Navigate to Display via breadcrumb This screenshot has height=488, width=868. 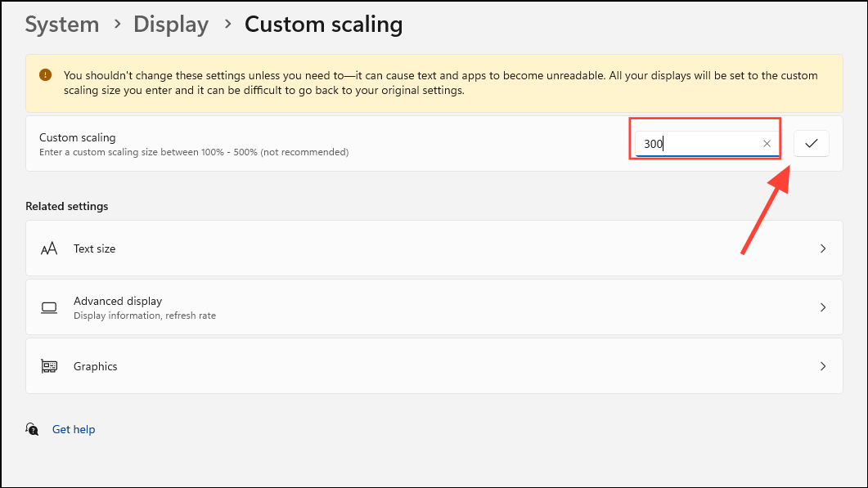(x=170, y=25)
